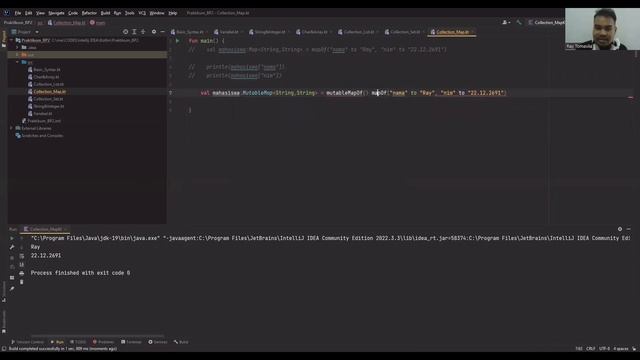Open Version Control tool window
Image resolution: width=640 pixels, height=360 pixels.
pyautogui.click(x=27, y=342)
